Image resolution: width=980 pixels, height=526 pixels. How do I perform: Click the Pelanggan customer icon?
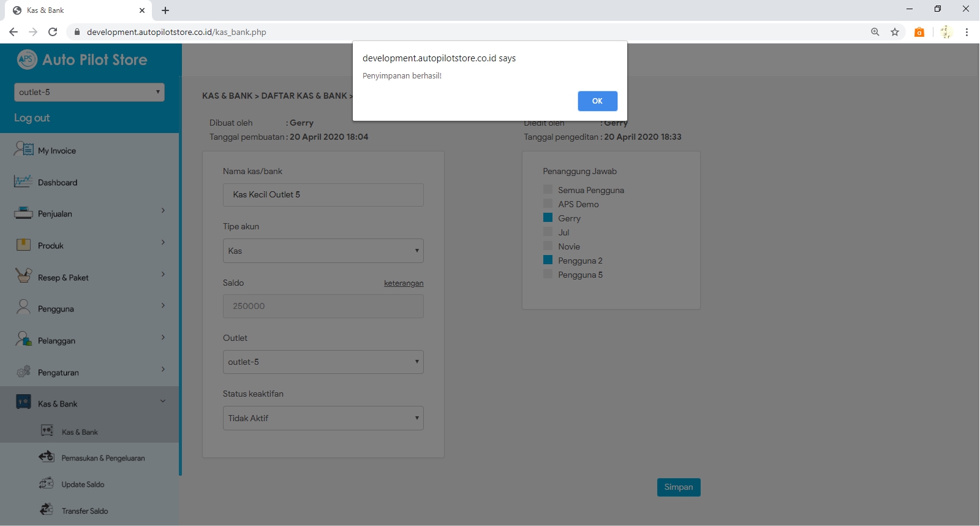click(23, 339)
